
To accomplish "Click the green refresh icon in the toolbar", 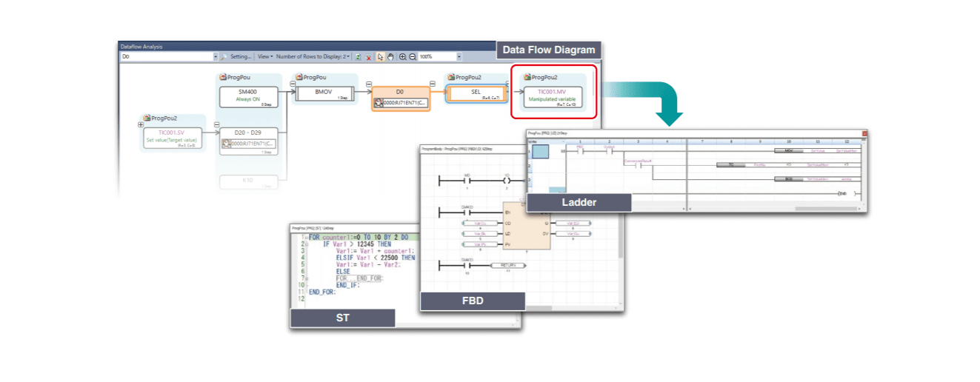I will click(359, 56).
